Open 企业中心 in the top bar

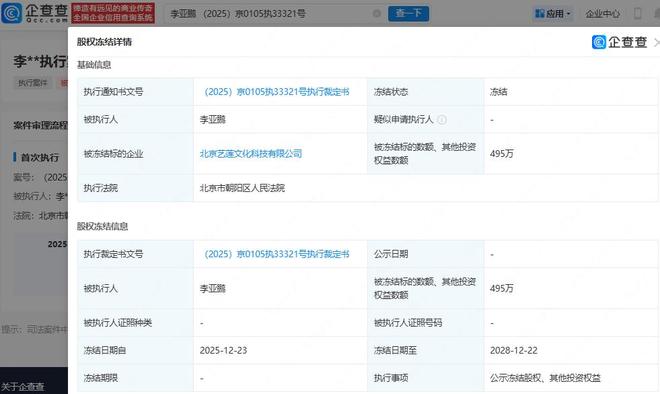(x=602, y=14)
